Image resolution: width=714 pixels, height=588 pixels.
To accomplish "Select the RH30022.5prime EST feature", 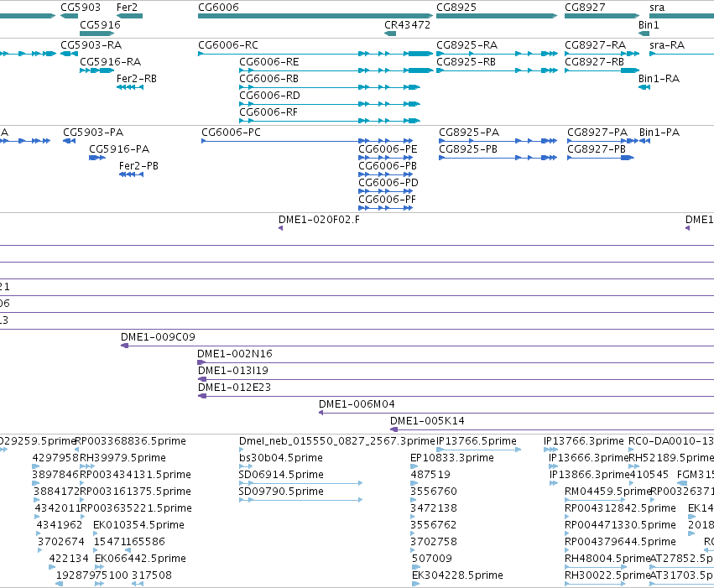I will [596, 584].
